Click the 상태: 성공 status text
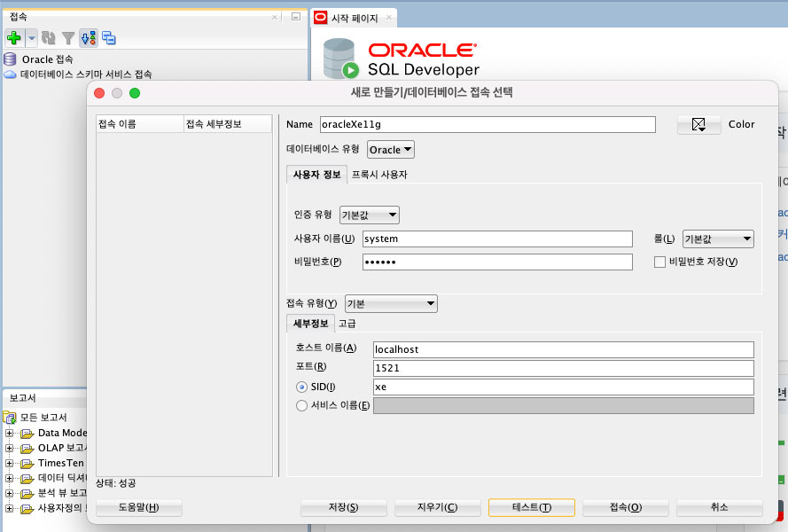The width and height of the screenshot is (788, 532). tap(115, 483)
